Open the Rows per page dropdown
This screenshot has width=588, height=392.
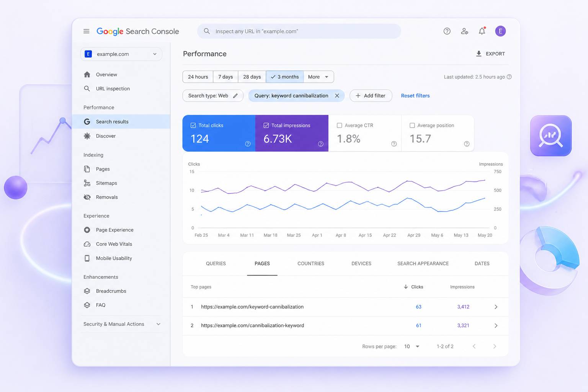pos(412,346)
